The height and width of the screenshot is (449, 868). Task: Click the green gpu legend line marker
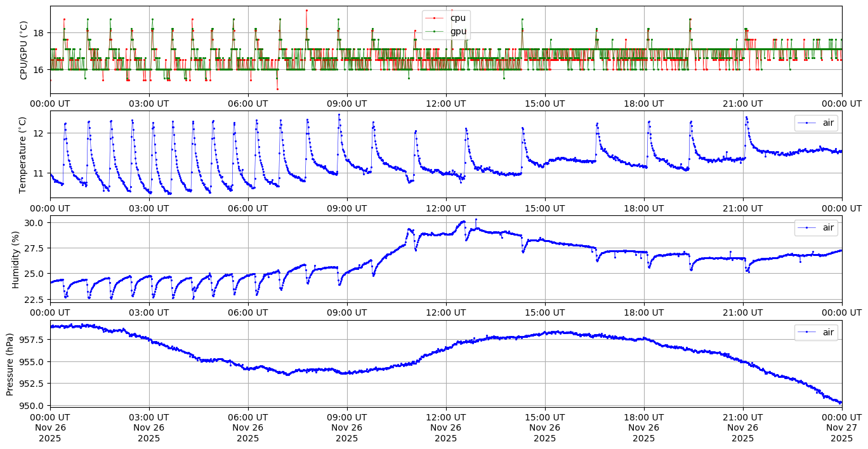coord(435,31)
